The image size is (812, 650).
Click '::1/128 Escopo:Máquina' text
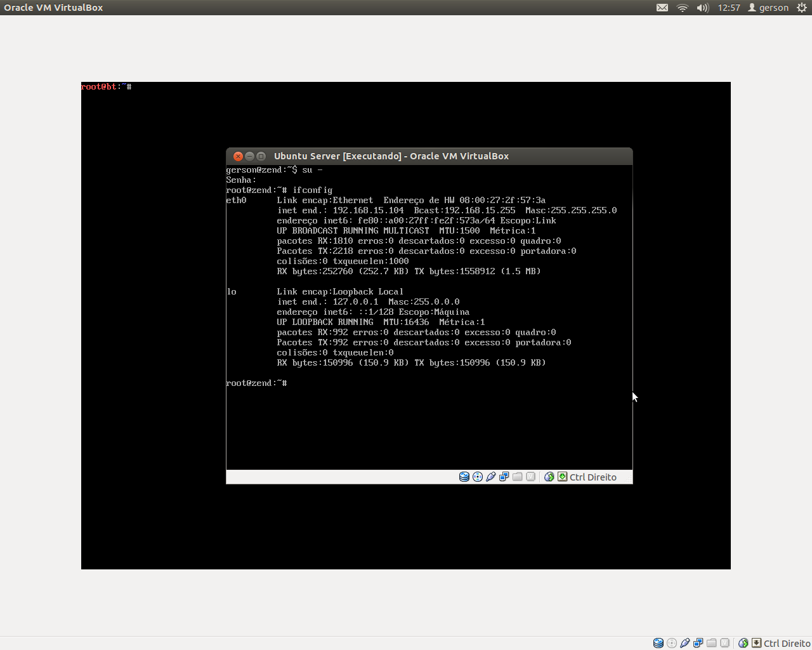click(414, 312)
